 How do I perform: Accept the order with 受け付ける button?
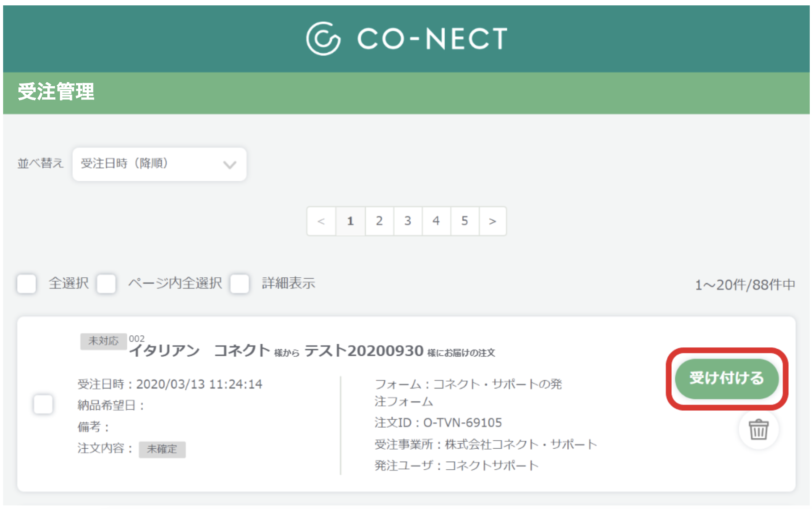point(727,378)
